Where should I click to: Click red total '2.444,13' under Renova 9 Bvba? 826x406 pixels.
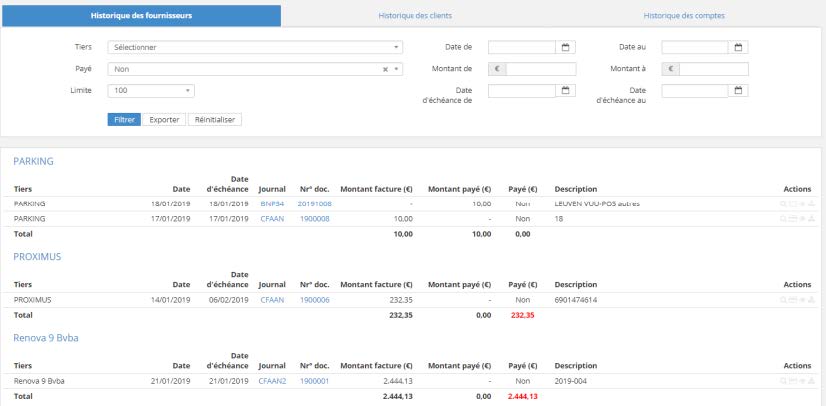point(523,397)
